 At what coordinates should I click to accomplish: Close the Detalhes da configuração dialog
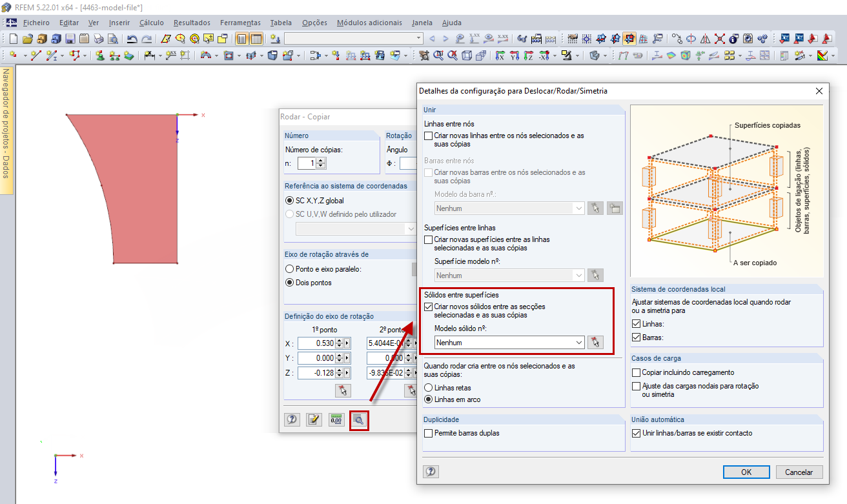pyautogui.click(x=819, y=91)
